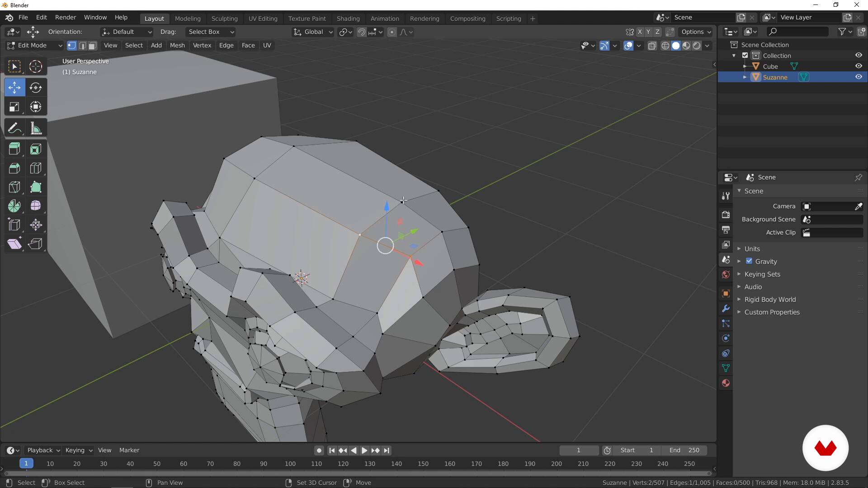Viewport: 868px width, 488px height.
Task: Open the Options dropdown
Action: coord(696,32)
